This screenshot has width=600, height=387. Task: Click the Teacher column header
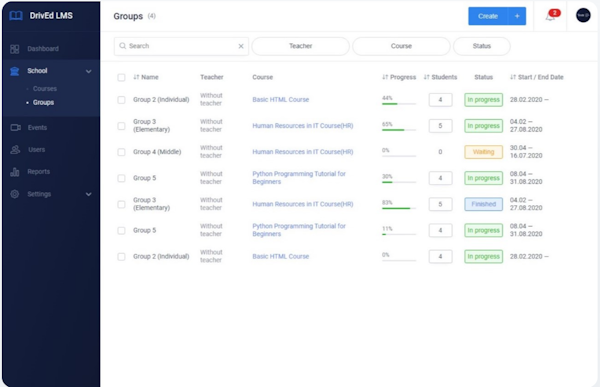pyautogui.click(x=212, y=77)
